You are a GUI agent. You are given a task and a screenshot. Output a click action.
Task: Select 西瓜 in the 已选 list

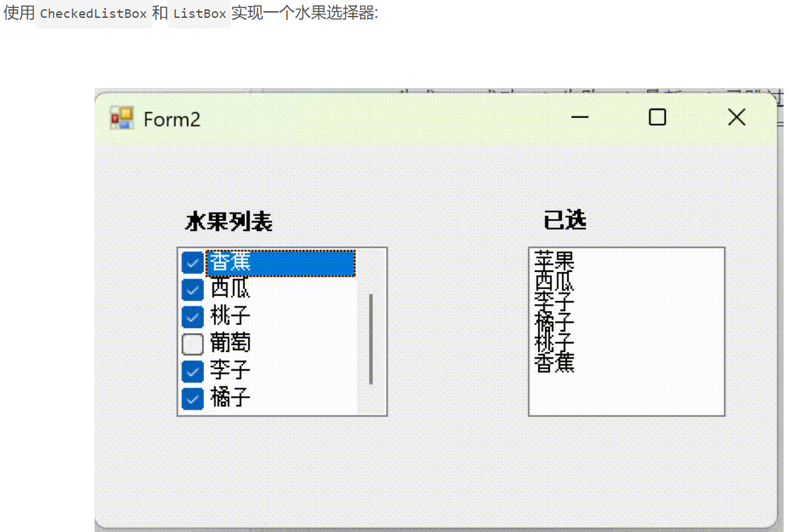(x=554, y=281)
